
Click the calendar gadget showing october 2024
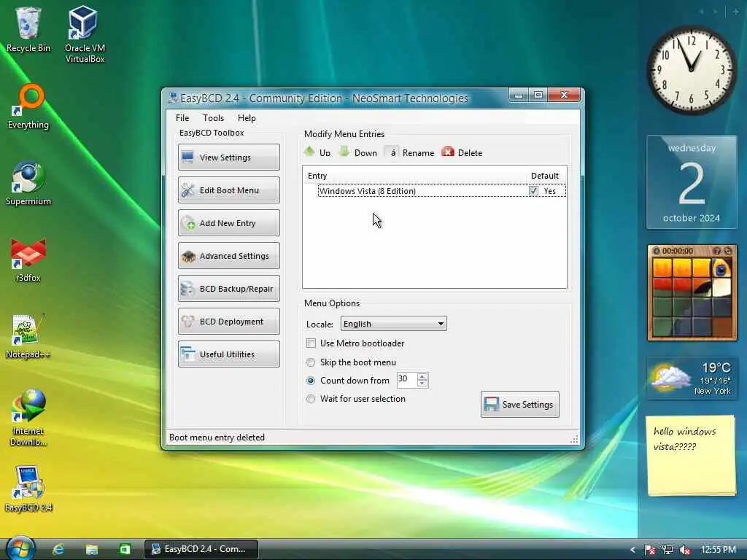click(x=692, y=182)
